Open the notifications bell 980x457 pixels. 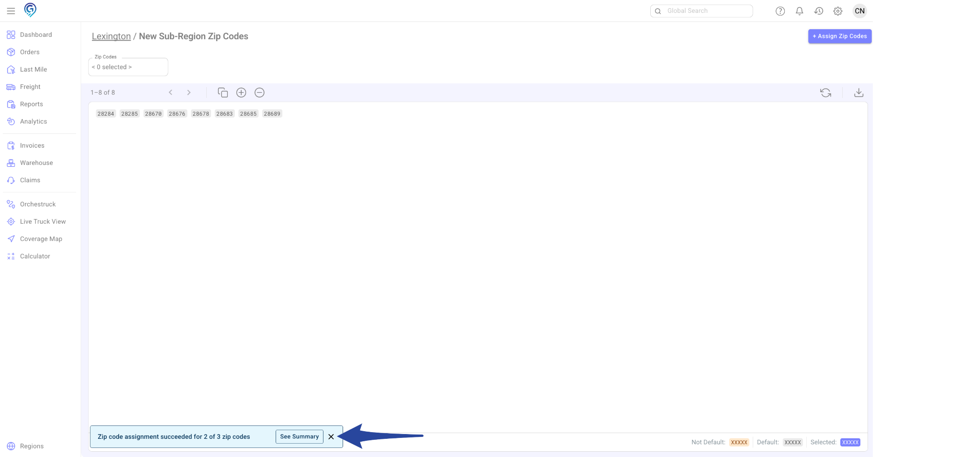tap(799, 11)
